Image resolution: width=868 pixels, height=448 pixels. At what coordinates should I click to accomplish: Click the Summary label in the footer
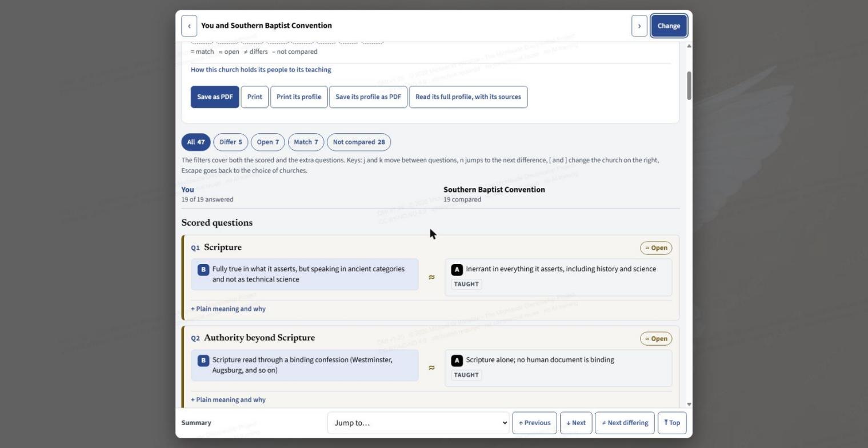[x=197, y=423]
